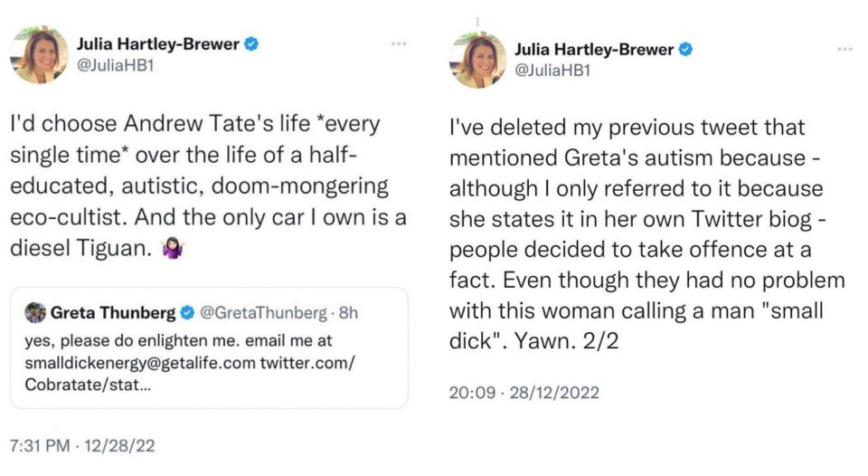Open the Greta Thunberg name in the quoted tweet

113,314
